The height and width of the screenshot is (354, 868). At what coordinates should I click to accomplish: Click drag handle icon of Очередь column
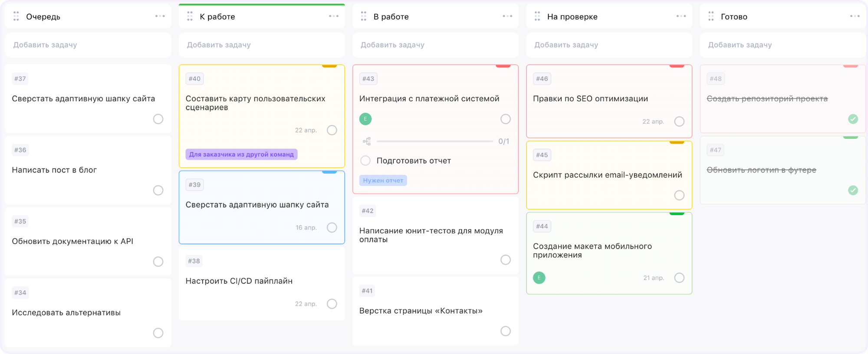pyautogui.click(x=16, y=16)
